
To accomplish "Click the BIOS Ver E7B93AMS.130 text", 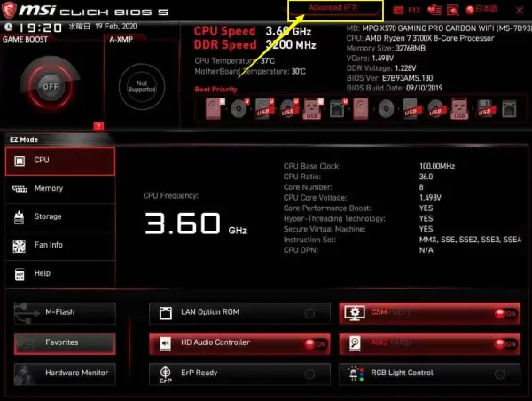I will [x=389, y=78].
